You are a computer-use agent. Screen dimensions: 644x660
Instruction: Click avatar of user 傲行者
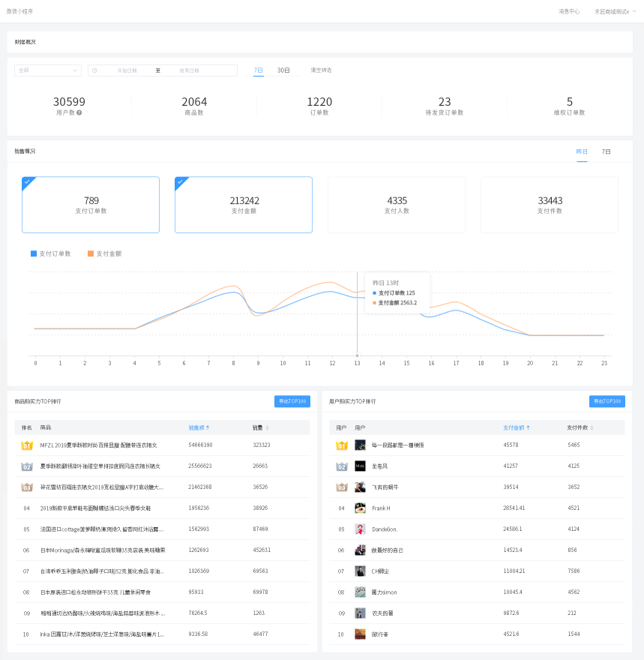coord(360,634)
